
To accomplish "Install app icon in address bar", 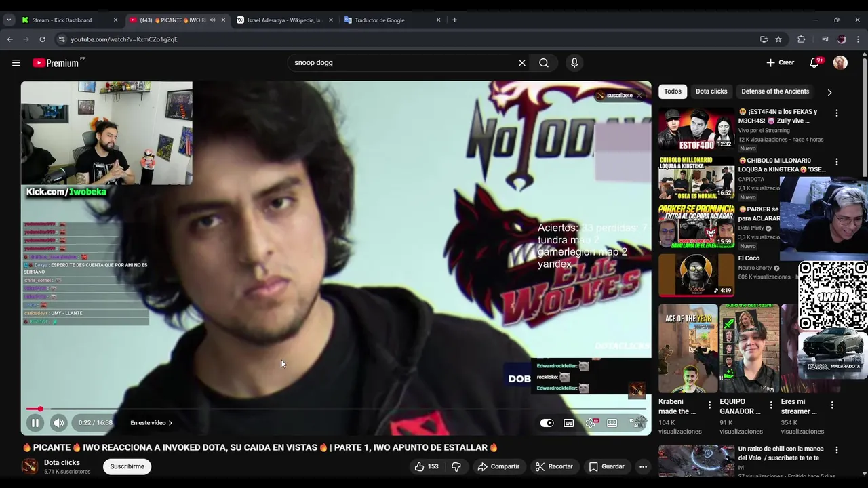I will 764,39.
